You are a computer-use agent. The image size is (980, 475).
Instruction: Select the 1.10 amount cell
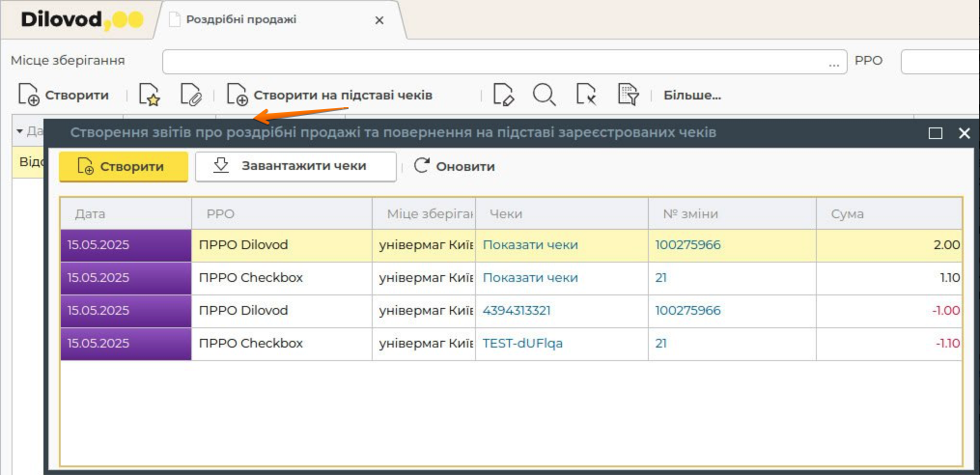pyautogui.click(x=889, y=278)
